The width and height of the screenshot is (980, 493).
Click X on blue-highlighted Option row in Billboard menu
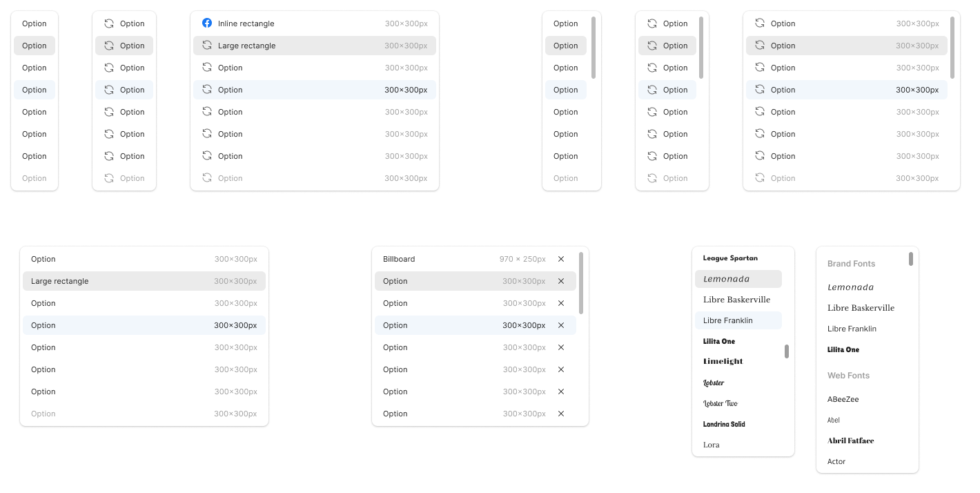561,325
